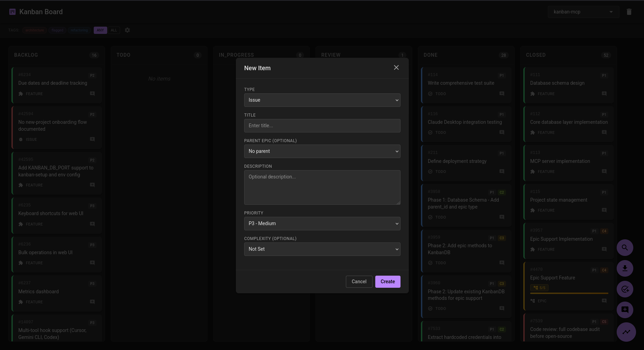644x350 pixels.
Task: Create new task via checkmark-plus floating button
Action: pos(625,289)
